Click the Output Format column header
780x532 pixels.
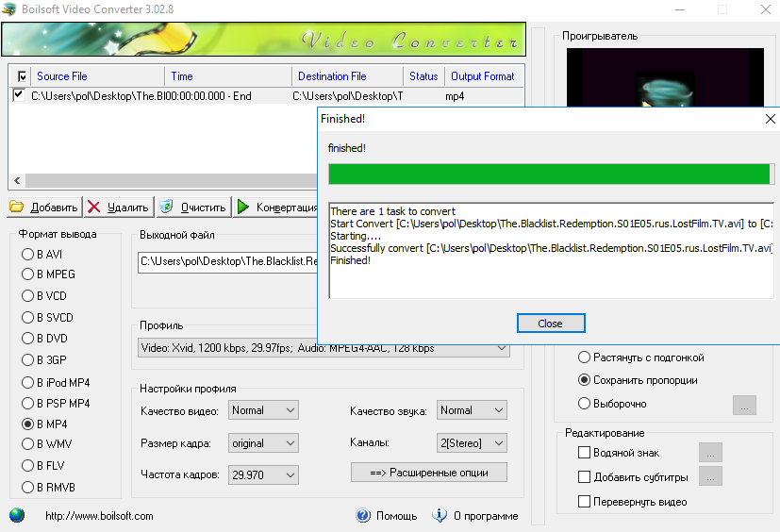pyautogui.click(x=484, y=76)
